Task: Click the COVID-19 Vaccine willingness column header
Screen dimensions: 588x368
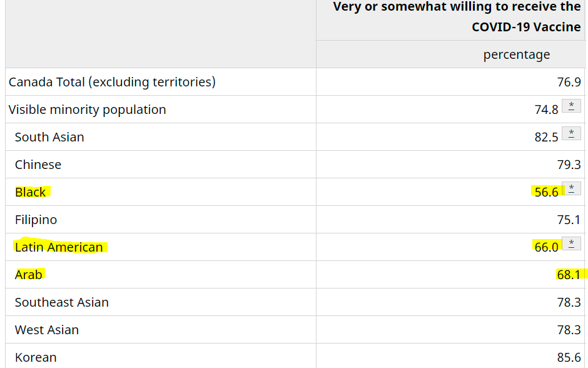Action: coord(457,17)
